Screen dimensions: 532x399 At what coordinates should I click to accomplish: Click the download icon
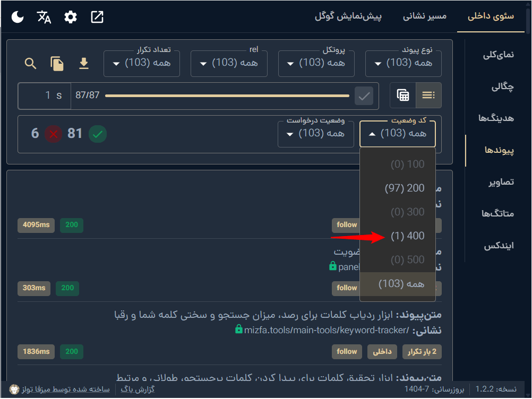tap(83, 64)
